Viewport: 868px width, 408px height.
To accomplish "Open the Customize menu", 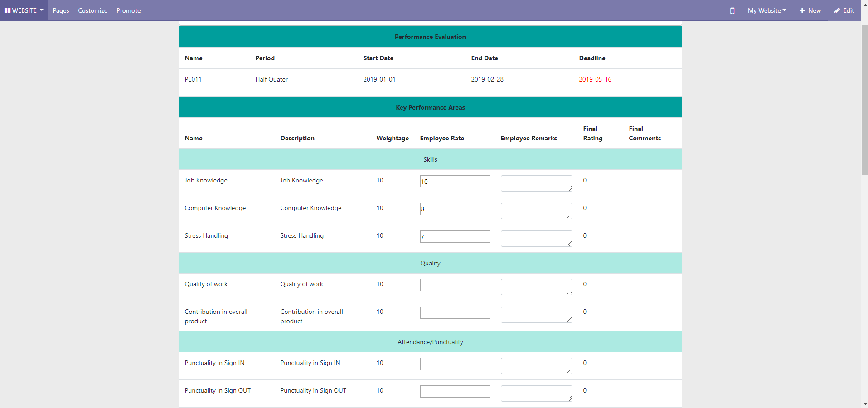I will click(x=92, y=10).
